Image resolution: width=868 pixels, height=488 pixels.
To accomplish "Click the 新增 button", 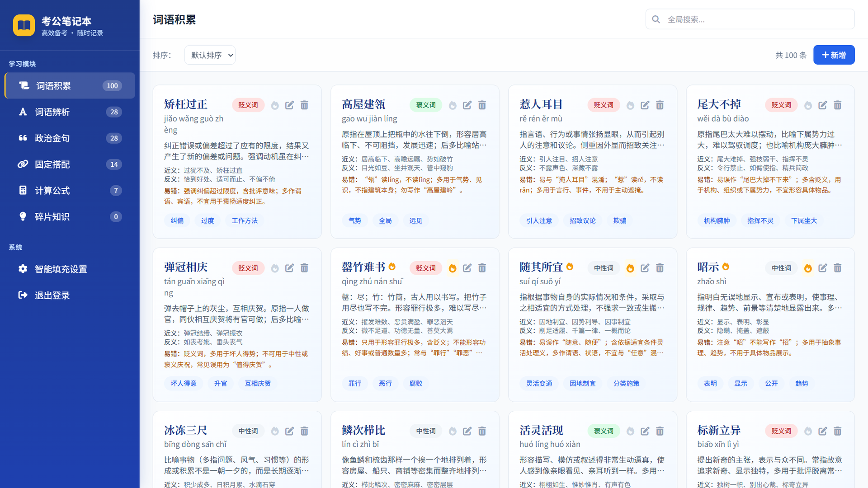I will [834, 55].
